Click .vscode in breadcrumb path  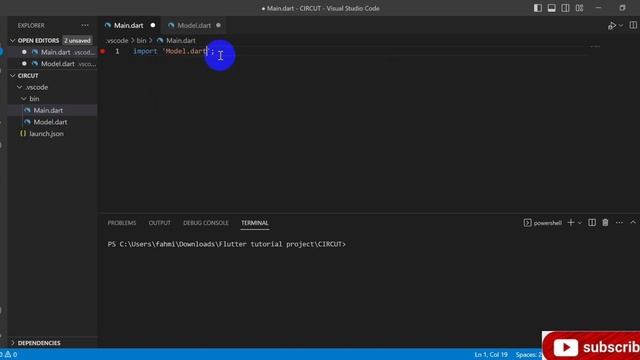click(x=117, y=40)
